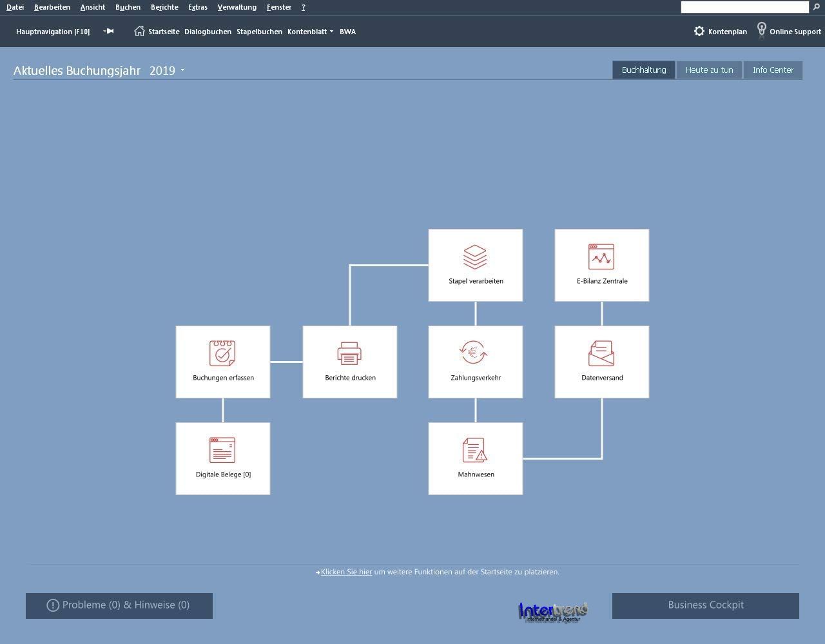Click the Berichte drucken printer icon
This screenshot has width=825, height=644.
(349, 353)
